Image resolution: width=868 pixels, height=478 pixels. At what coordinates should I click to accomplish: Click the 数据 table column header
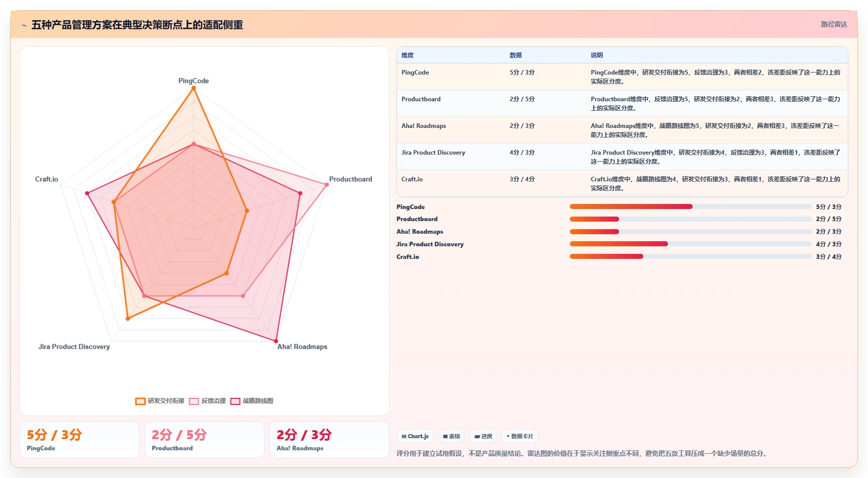(x=516, y=55)
